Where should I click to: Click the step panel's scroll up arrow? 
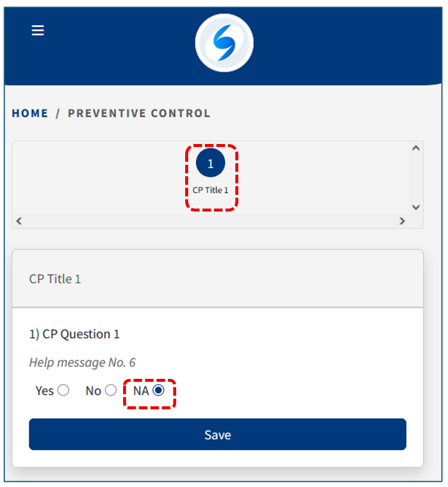click(416, 148)
